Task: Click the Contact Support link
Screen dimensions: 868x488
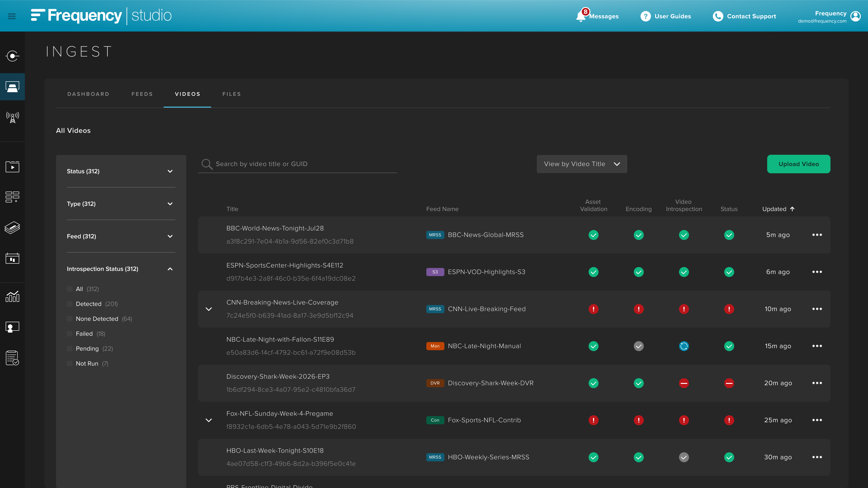Action: (751, 16)
